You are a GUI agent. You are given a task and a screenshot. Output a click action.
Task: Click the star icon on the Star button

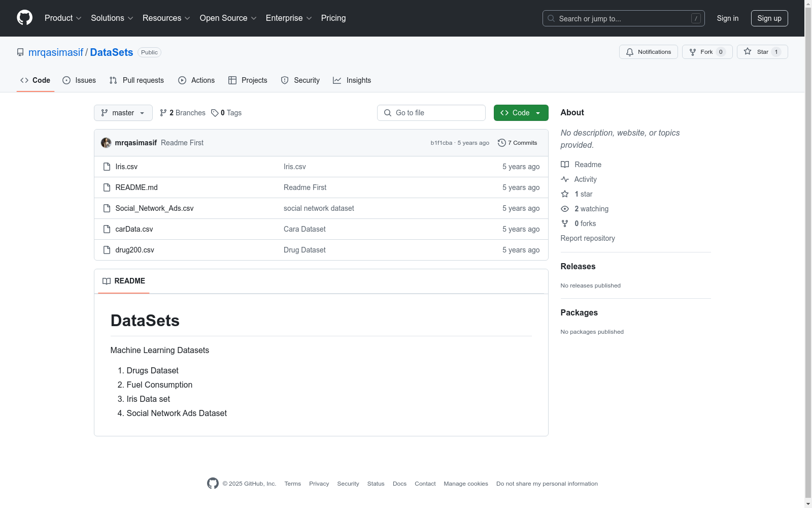(748, 52)
